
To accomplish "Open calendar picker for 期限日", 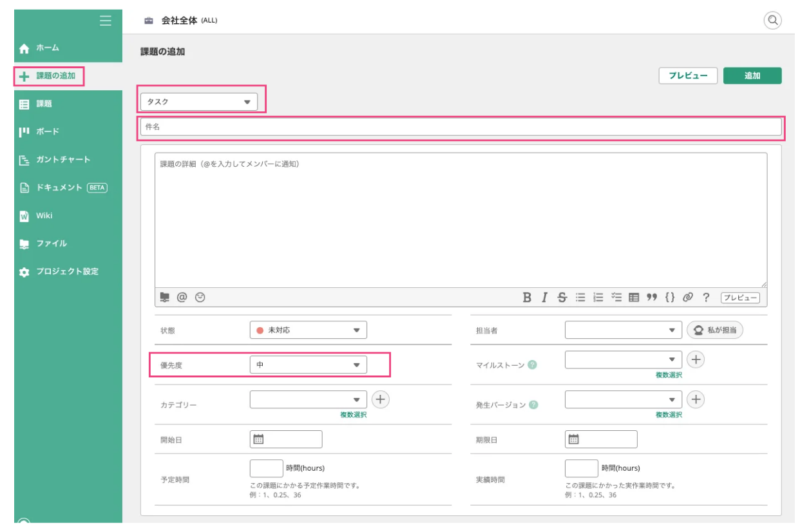I will 573,439.
